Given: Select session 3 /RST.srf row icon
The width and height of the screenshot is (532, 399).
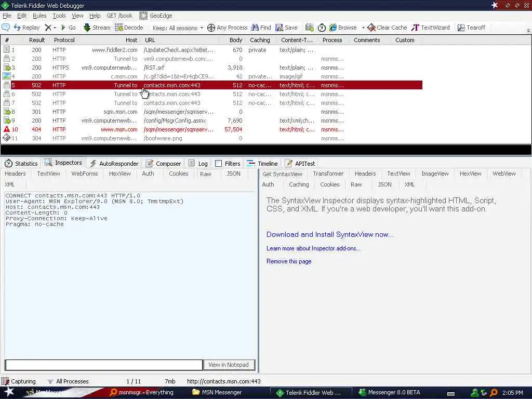Looking at the screenshot, I should coord(7,68).
